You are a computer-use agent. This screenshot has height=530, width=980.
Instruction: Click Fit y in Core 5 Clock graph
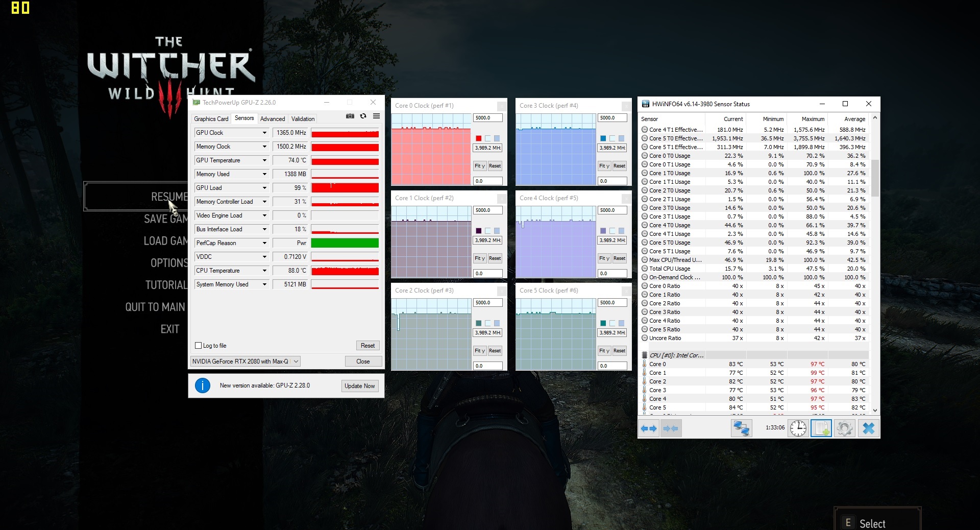point(604,351)
